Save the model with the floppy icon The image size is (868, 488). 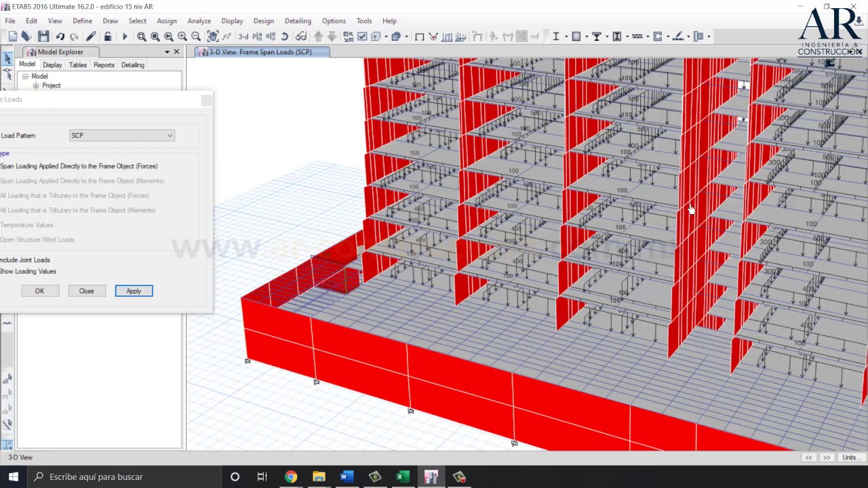pyautogui.click(x=43, y=36)
